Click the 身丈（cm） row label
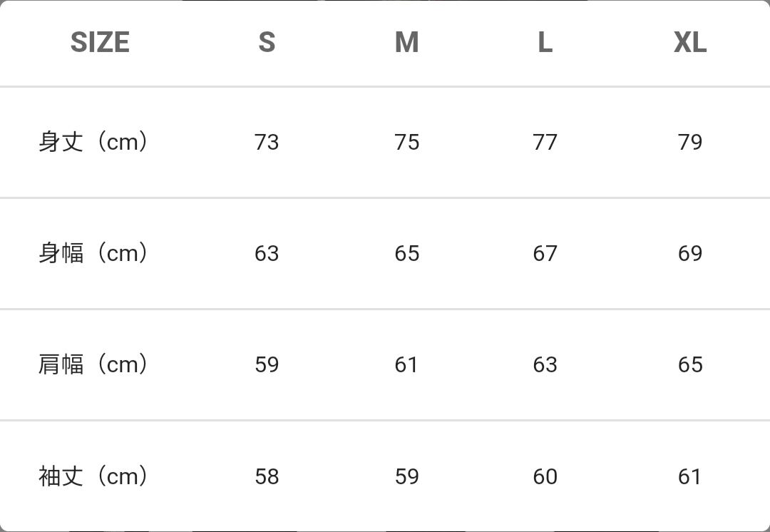 [x=93, y=142]
